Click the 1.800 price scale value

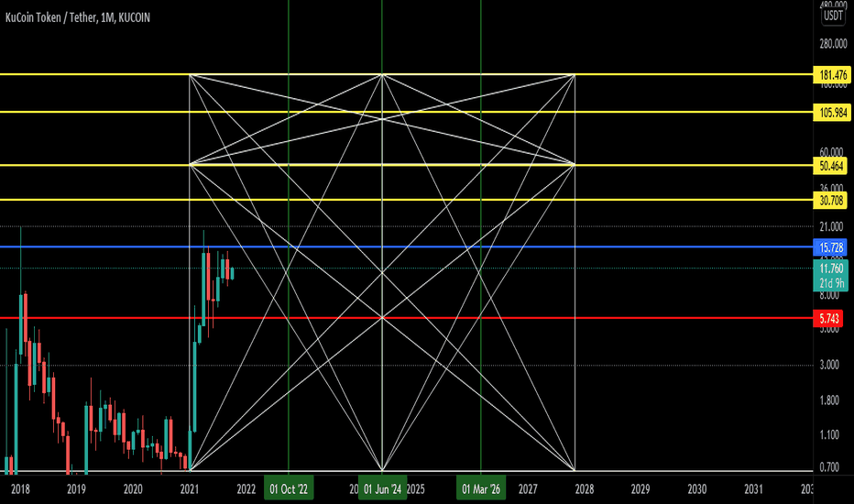coord(829,400)
